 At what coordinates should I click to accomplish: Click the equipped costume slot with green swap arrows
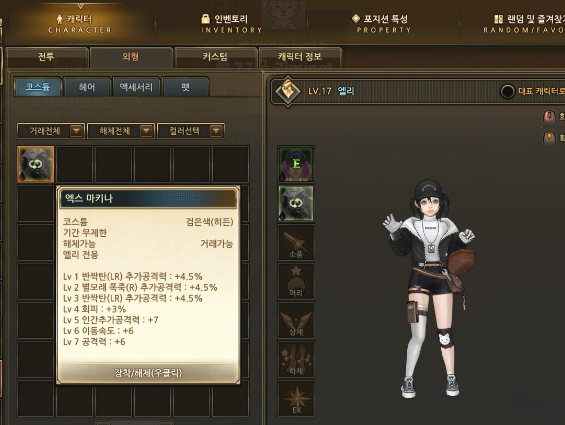pyautogui.click(x=296, y=203)
